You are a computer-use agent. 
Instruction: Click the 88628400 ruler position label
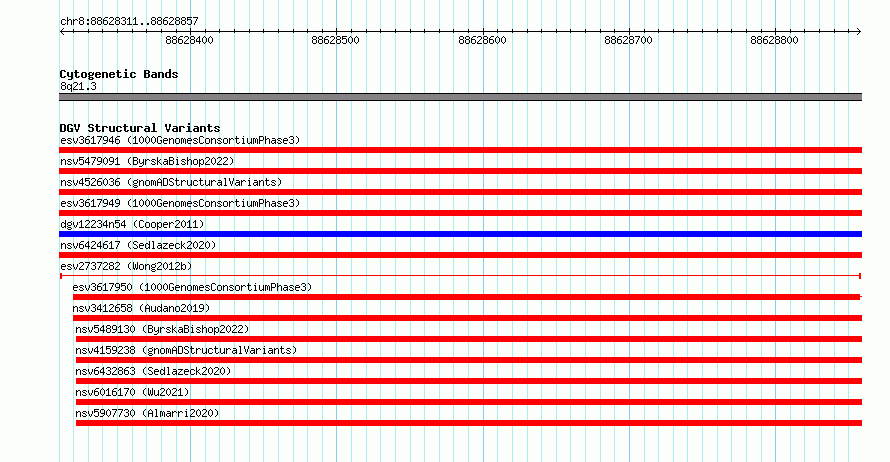(x=190, y=40)
